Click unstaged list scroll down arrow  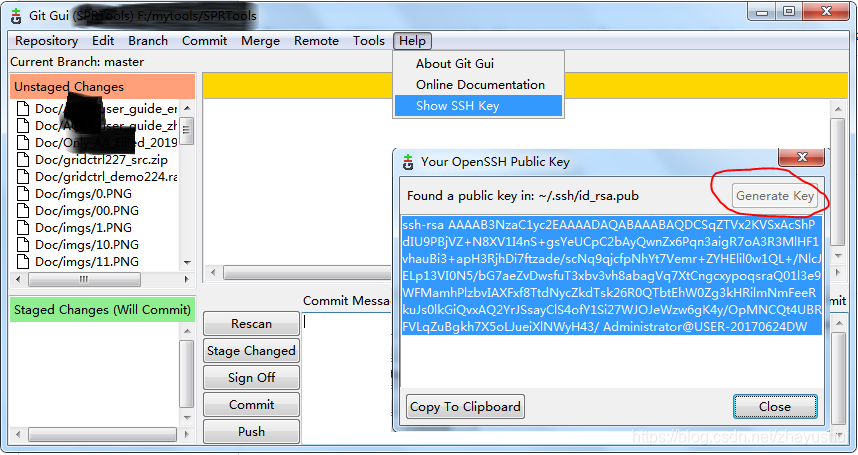tap(187, 262)
